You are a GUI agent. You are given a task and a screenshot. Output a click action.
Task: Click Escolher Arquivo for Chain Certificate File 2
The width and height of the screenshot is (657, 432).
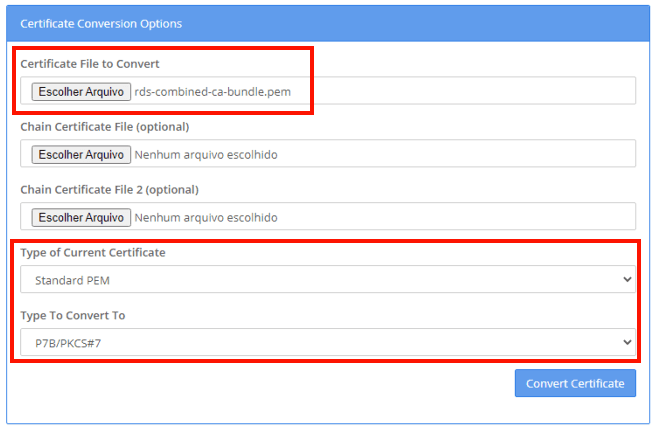80,217
